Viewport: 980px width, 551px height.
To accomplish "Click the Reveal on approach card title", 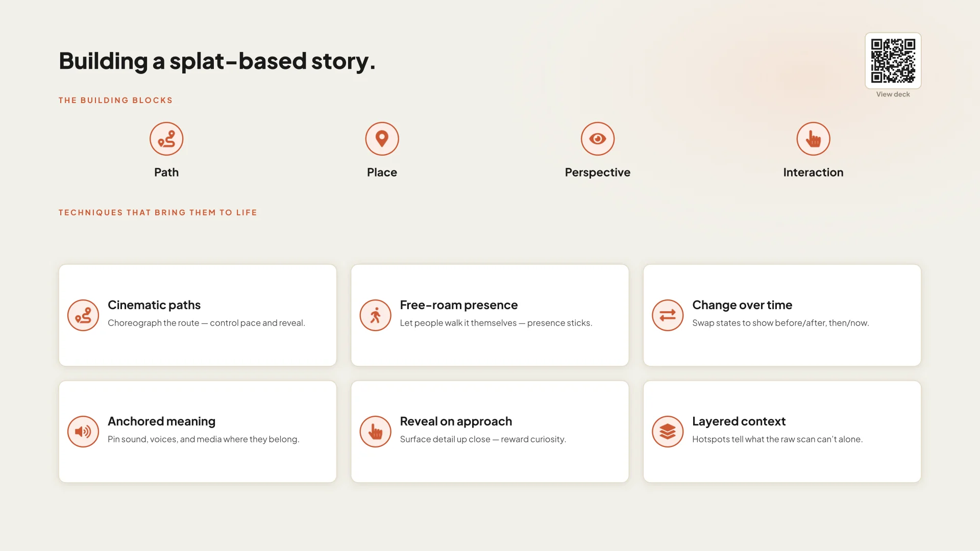I will coord(456,421).
